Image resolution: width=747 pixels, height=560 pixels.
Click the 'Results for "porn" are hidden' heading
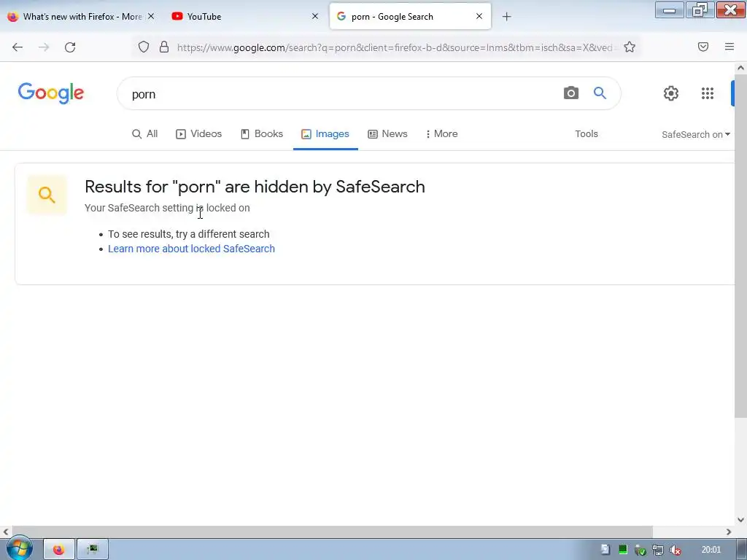coord(255,187)
